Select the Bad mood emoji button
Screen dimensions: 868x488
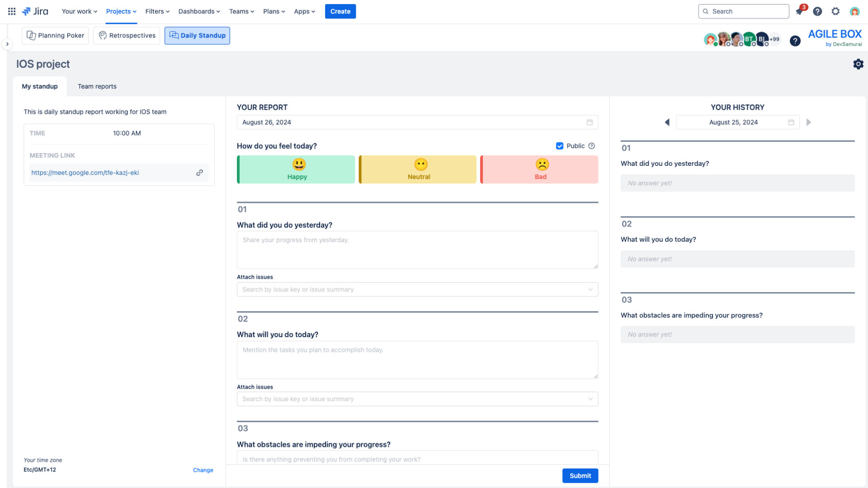click(539, 169)
